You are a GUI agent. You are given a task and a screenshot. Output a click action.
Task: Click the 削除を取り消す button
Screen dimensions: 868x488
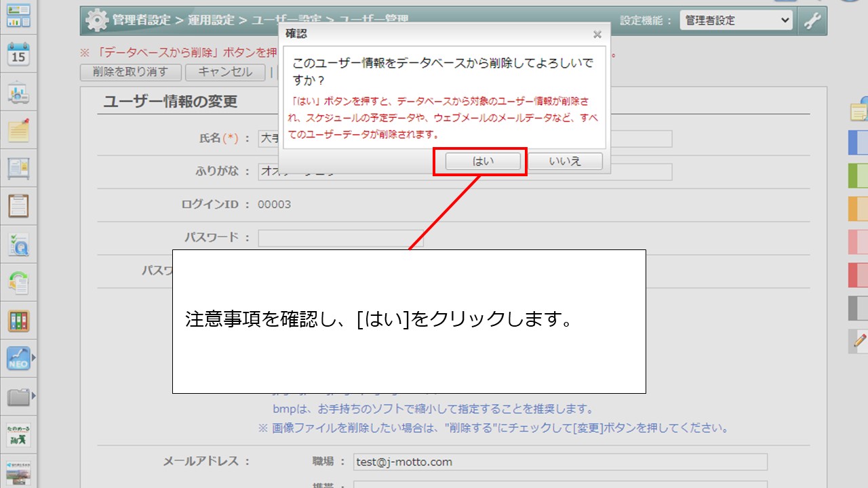[x=131, y=72]
